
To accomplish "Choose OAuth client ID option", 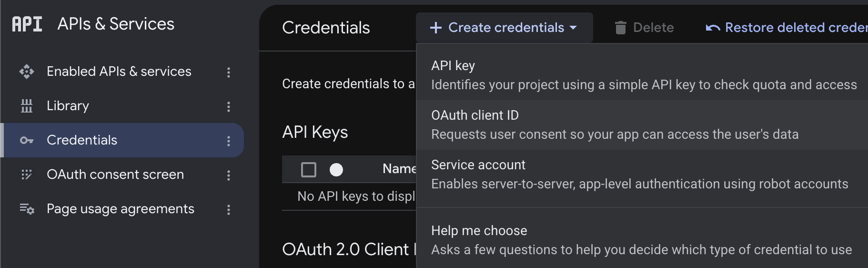I will click(x=642, y=125).
